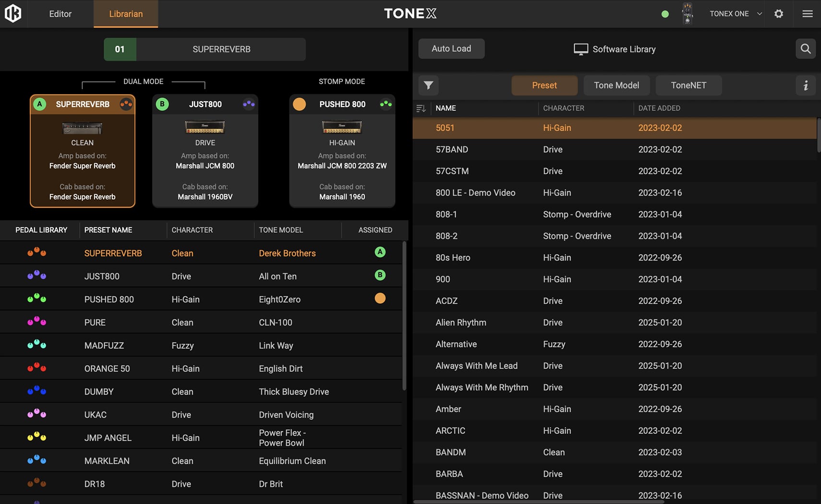Open the ToneNET tab button
Viewport: 821px width, 504px height.
pyautogui.click(x=688, y=85)
